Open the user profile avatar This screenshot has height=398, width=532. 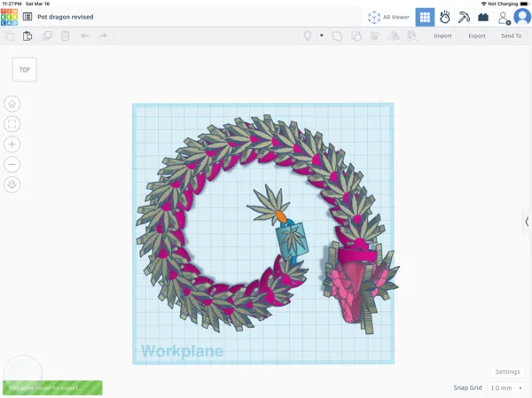pyautogui.click(x=522, y=17)
